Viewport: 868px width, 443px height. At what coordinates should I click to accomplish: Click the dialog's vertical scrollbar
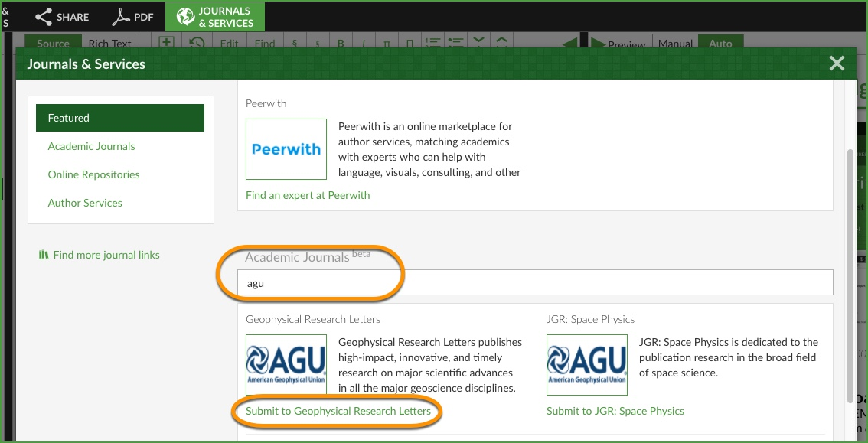click(x=850, y=276)
